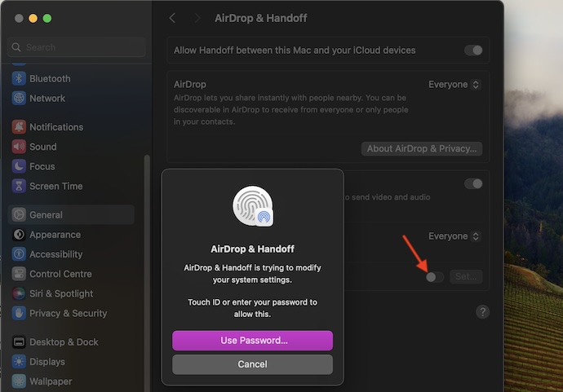Open Siri & Spotlight icon
Screen dimensions: 563x392
click(x=19, y=293)
